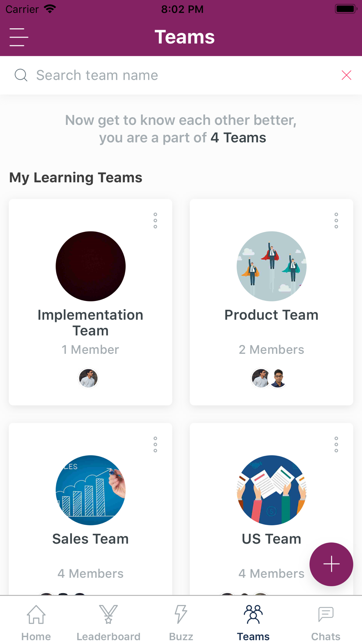Tap the US Team documents image
This screenshot has width=362, height=644.
(271, 490)
